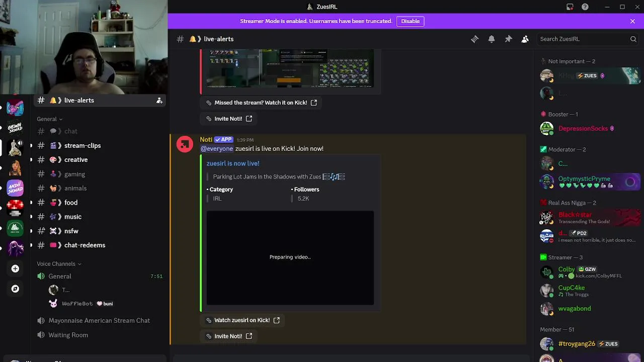This screenshot has height=362, width=644.
Task: Open the zuesirl is now live! link
Action: point(233,163)
